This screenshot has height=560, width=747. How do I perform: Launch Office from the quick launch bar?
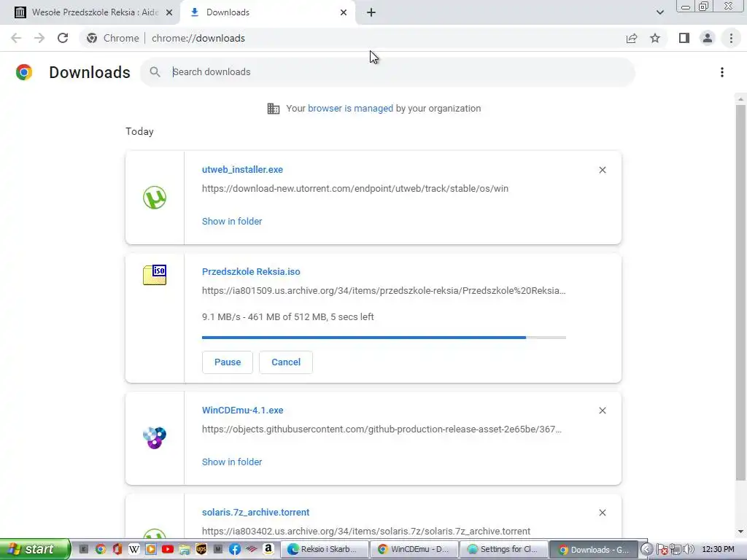click(x=117, y=549)
